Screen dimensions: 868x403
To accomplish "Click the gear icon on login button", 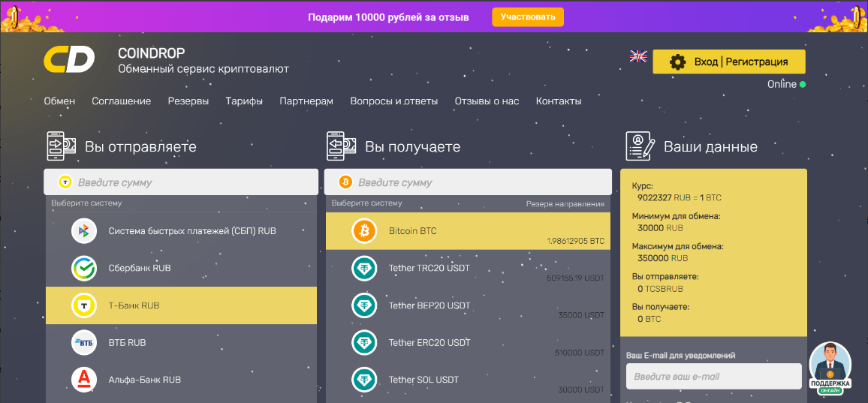I will tap(677, 62).
